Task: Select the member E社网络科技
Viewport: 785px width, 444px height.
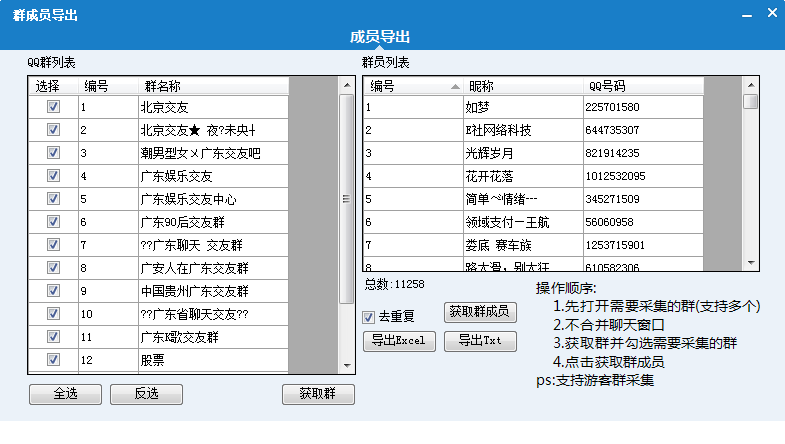Action: click(x=498, y=130)
